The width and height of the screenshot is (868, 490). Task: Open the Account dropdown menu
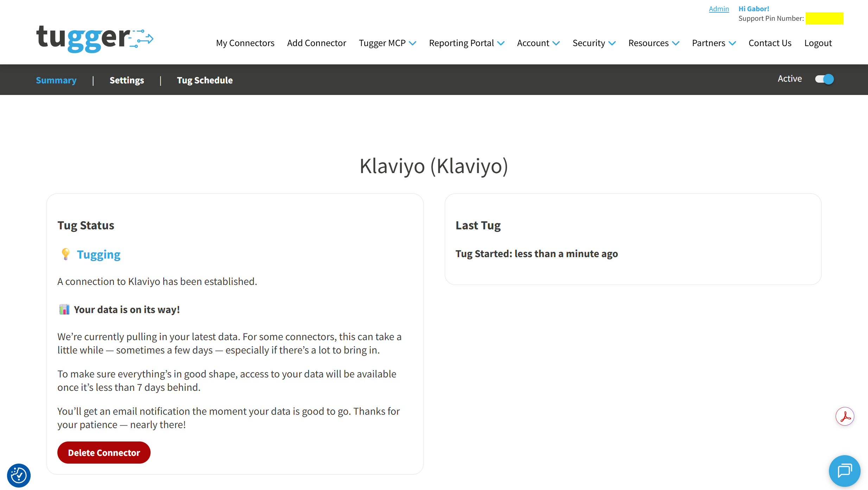[x=538, y=43]
